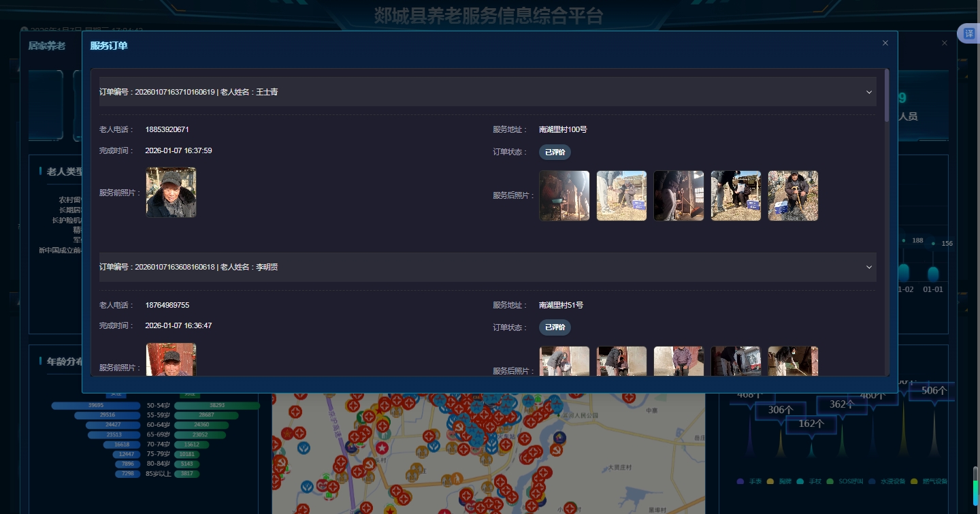Click the 39695 bar for 50-54岁
This screenshot has height=514, width=980.
pyautogui.click(x=95, y=406)
